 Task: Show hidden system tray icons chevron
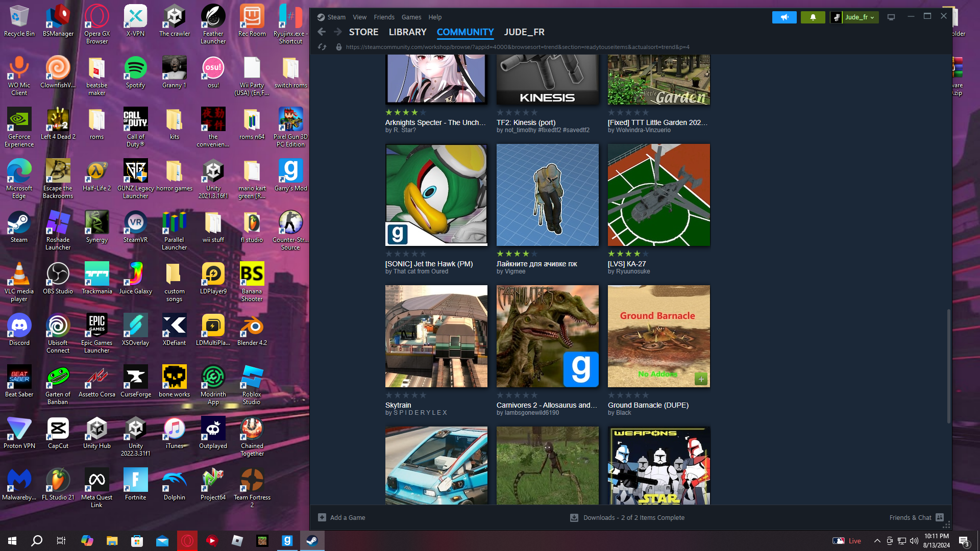coord(877,541)
